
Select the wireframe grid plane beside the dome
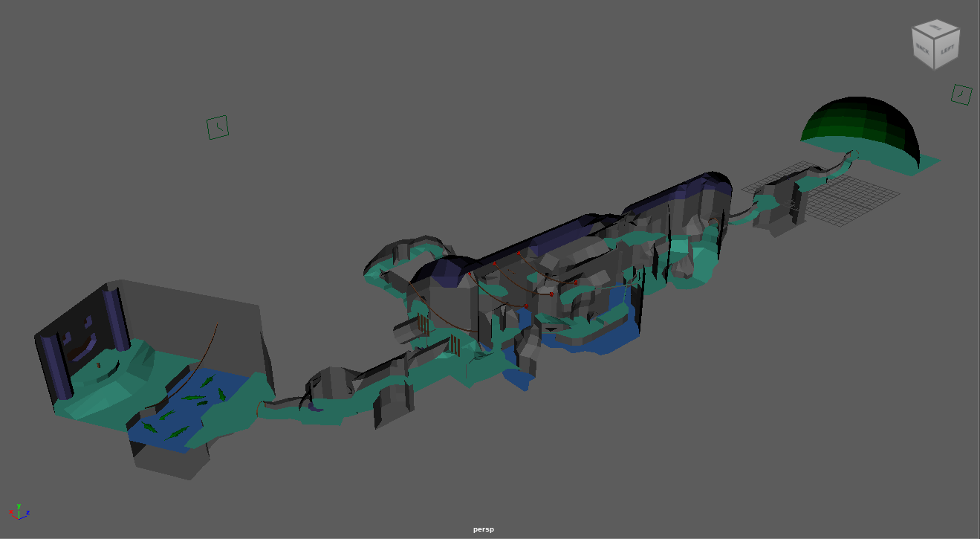pos(851,198)
